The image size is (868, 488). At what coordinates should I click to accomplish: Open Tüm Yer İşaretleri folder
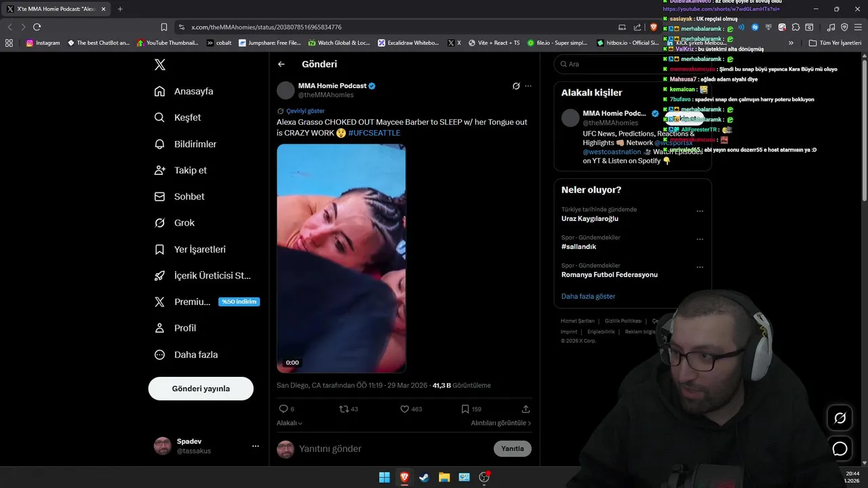[835, 43]
